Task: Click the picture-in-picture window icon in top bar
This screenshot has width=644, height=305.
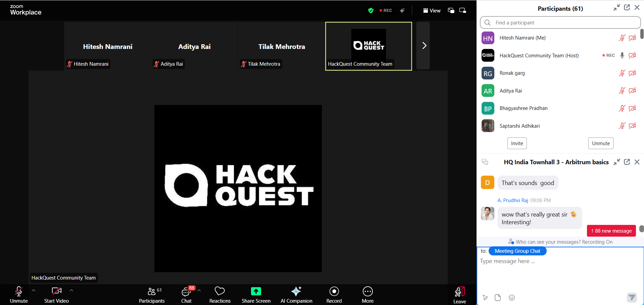Action: coord(451,11)
